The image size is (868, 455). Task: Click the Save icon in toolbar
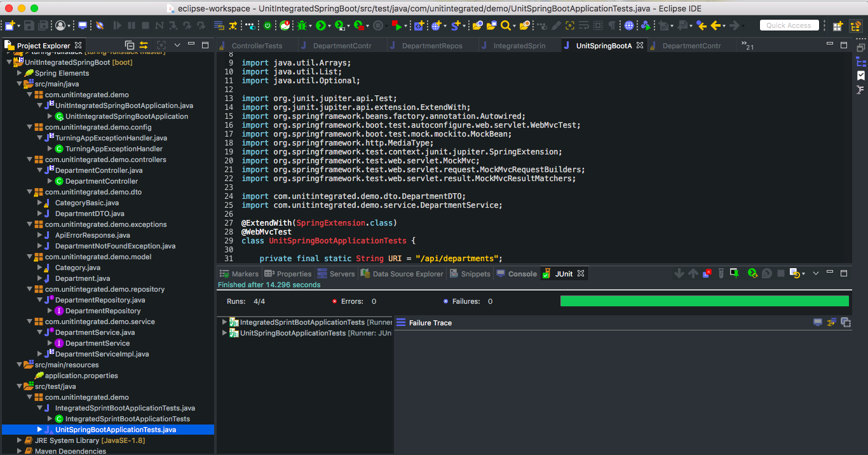pyautogui.click(x=29, y=25)
